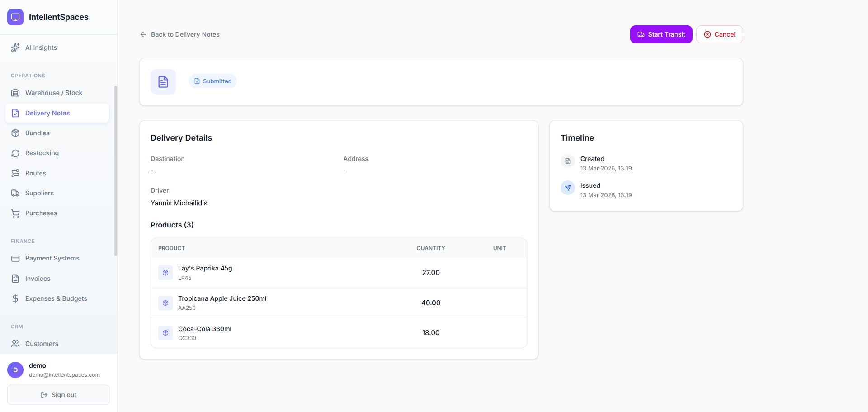Screen dimensions: 868x412
Task: Click the Sign out button
Action: [x=58, y=395]
